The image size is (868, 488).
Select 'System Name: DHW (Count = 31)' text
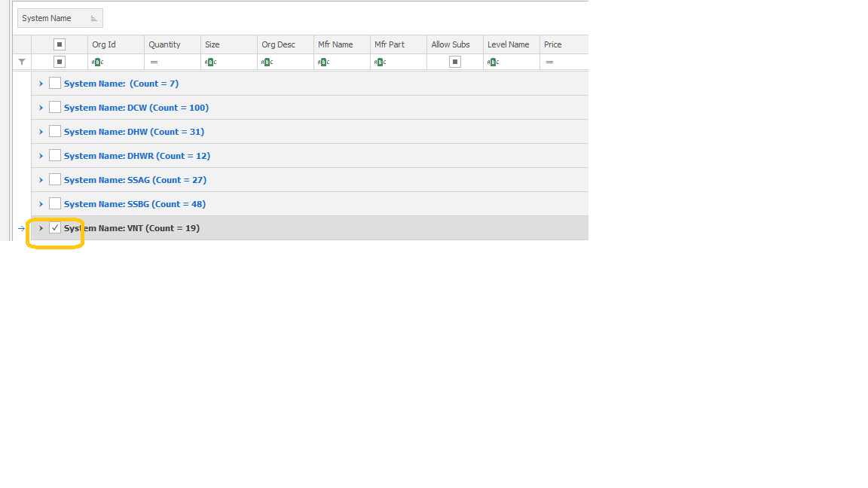coord(134,132)
